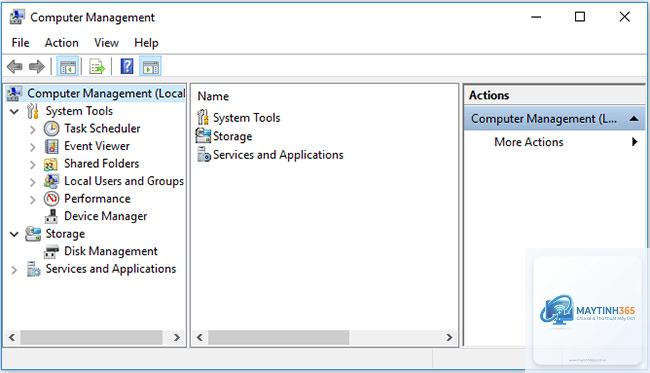This screenshot has width=650, height=373.
Task: Click the Back arrow toolbar icon
Action: (x=15, y=66)
